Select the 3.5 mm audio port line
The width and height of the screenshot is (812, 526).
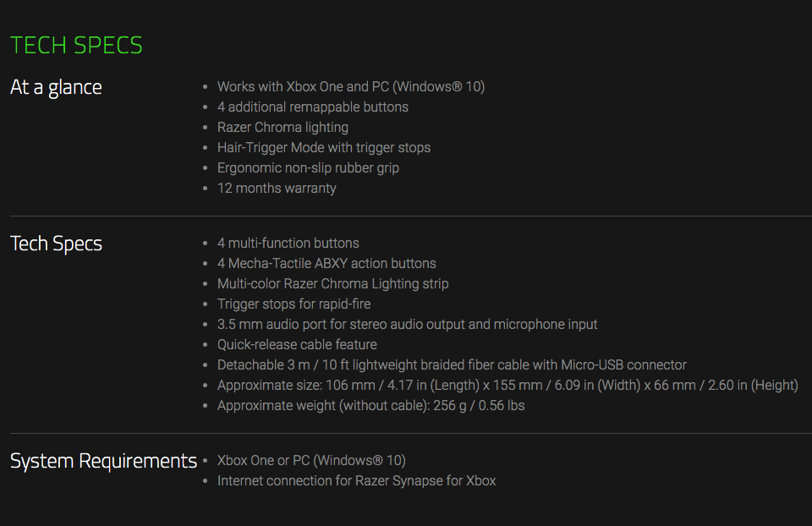(x=407, y=324)
